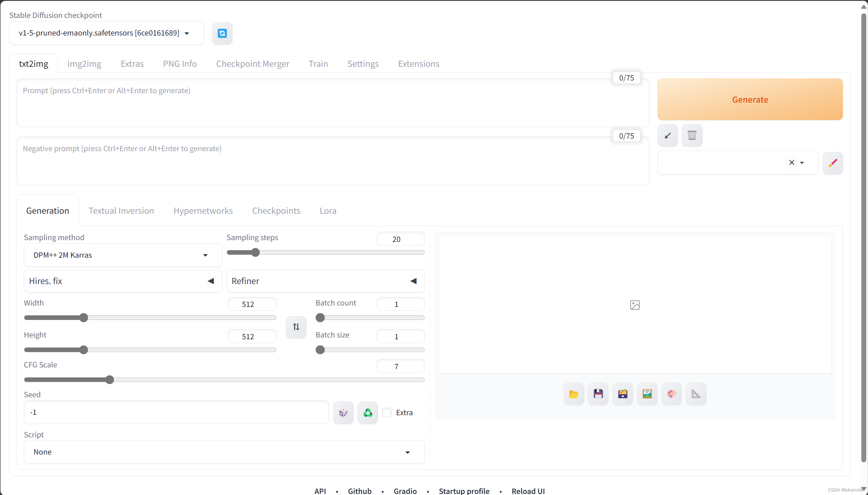
Task: Click the Sampling steps number box
Action: point(400,239)
